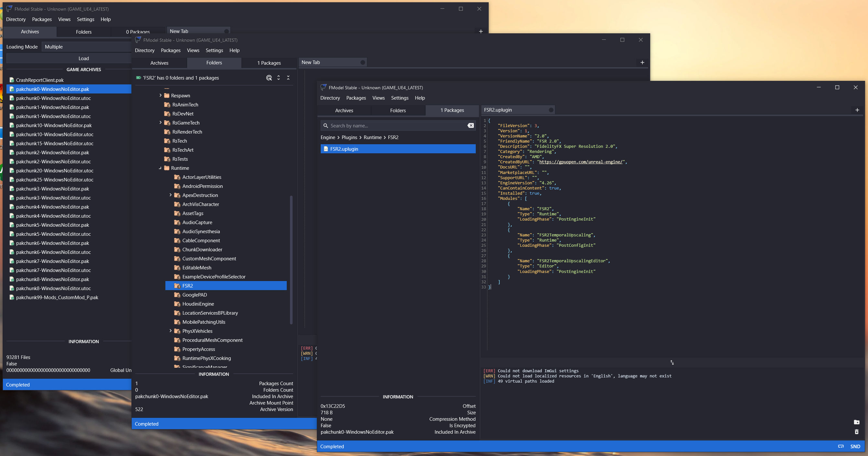Expand the PhysXVehicles folder node

(x=171, y=331)
